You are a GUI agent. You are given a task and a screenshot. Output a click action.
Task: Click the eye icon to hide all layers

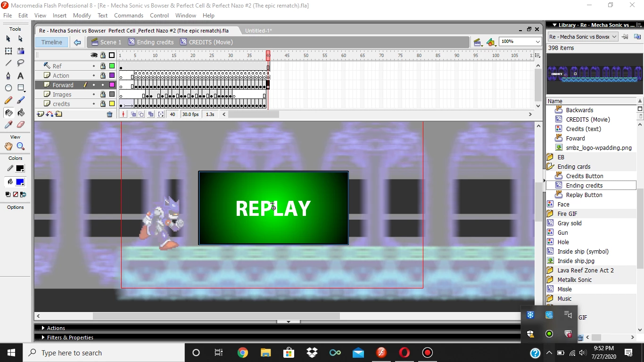(94, 55)
